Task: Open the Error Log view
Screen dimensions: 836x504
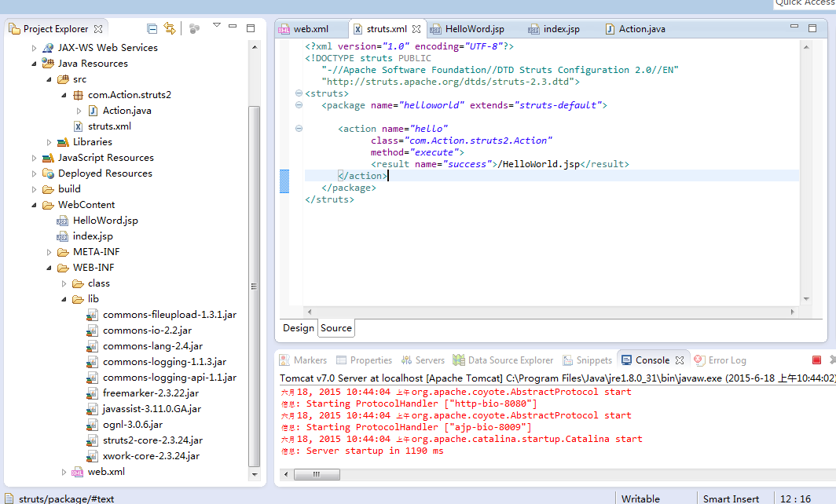Action: tap(727, 360)
